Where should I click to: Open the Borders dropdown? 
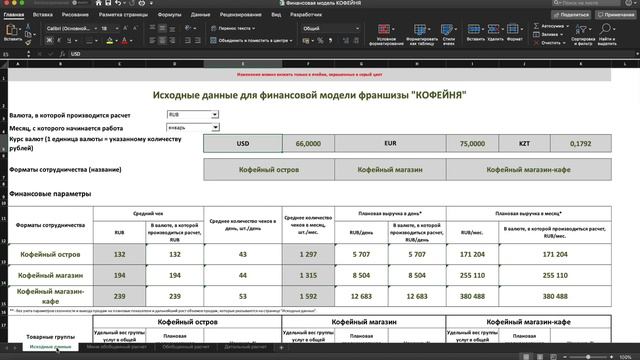click(x=96, y=40)
